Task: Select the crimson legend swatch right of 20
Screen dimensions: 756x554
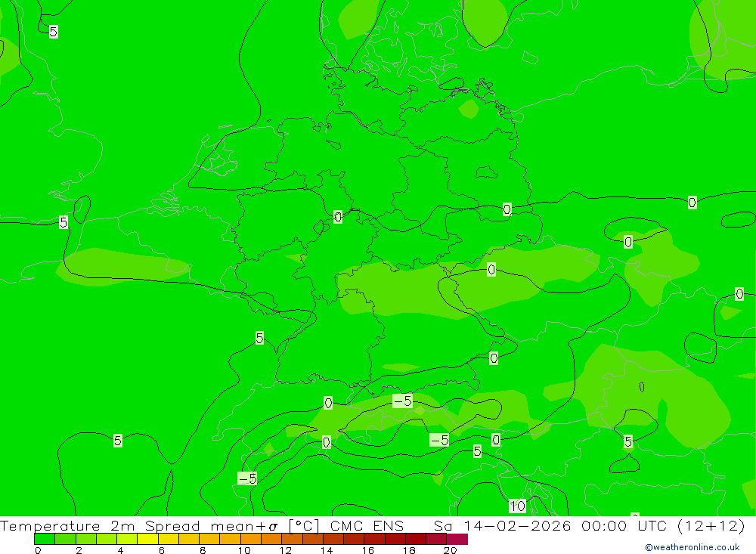Action: click(457, 539)
